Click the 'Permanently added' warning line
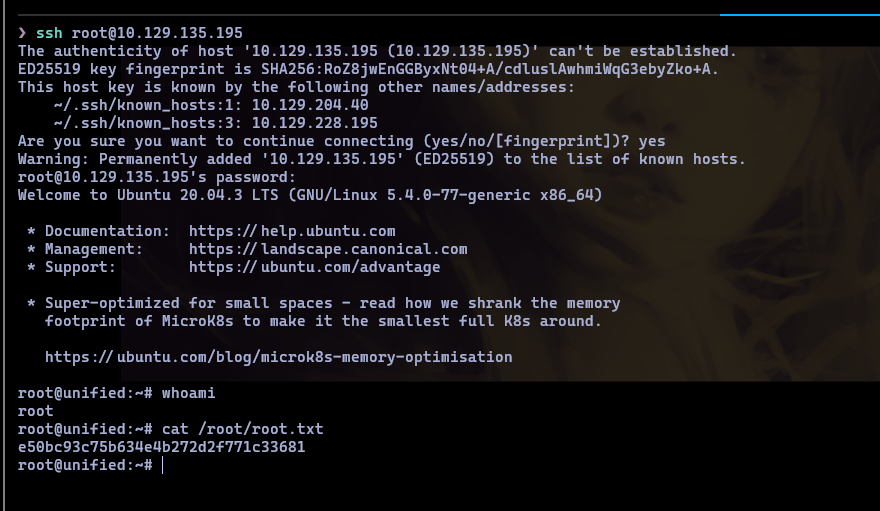 pyautogui.click(x=381, y=159)
